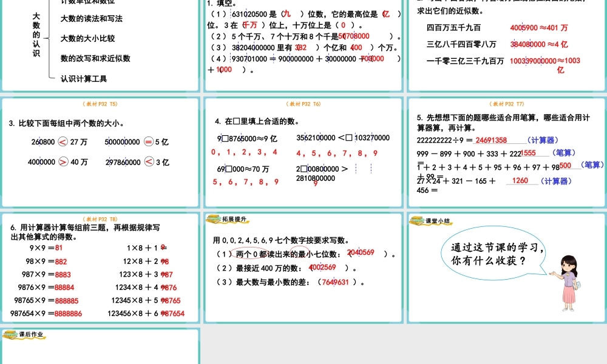Click the book icon beside 课堂小结

[x=416, y=220]
